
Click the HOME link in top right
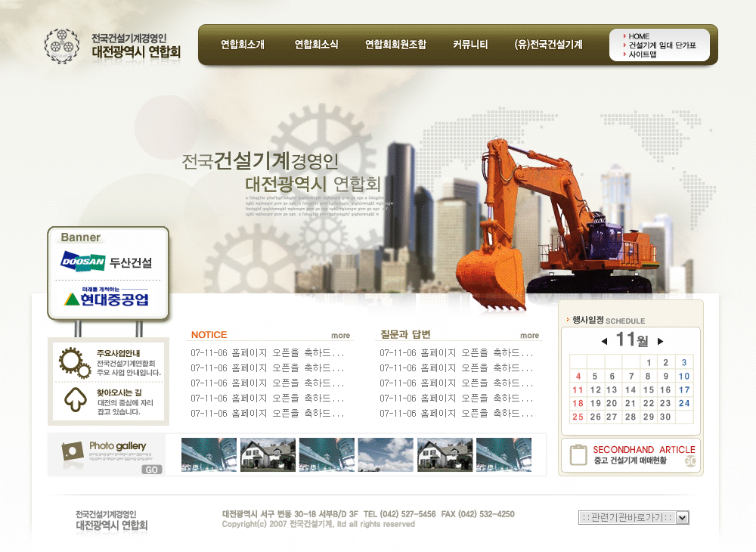point(639,36)
